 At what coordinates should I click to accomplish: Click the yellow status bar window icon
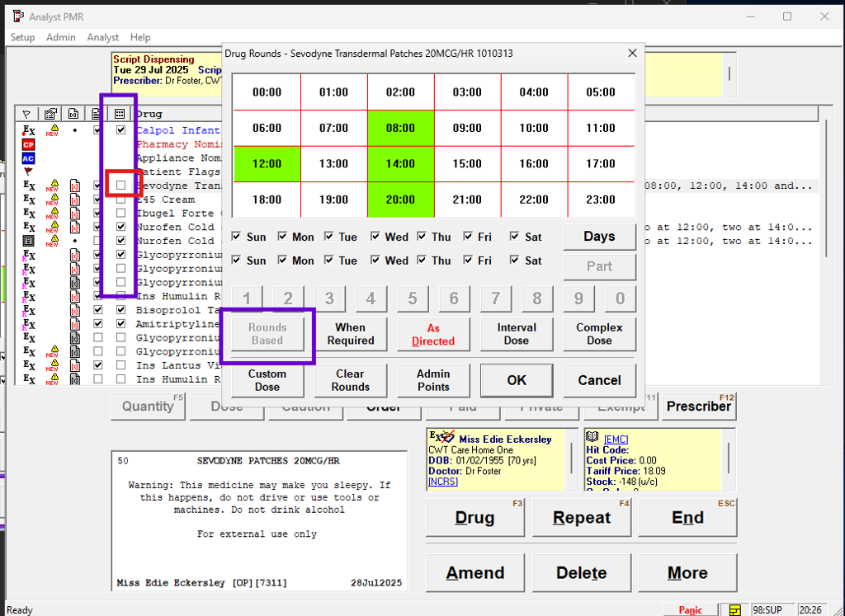coord(734,610)
